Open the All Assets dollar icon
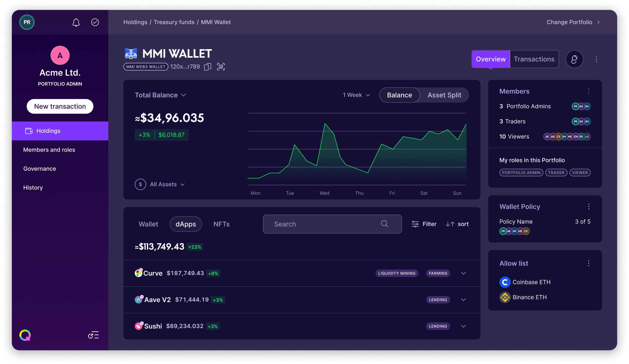The height and width of the screenshot is (364, 629). [x=140, y=184]
